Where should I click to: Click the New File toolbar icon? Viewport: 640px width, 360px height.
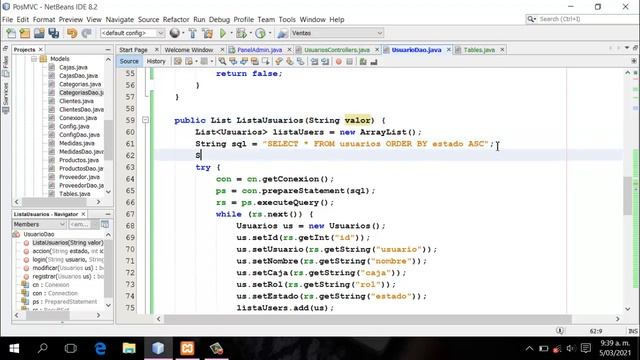11,33
